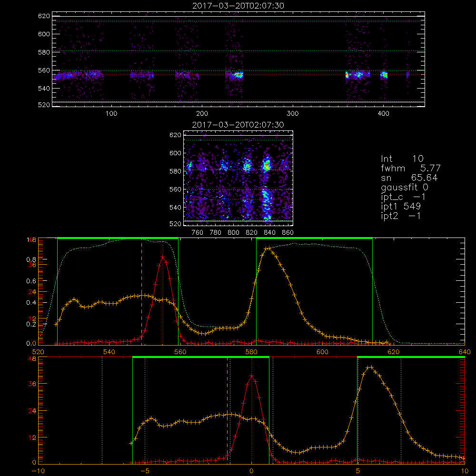The width and height of the screenshot is (476, 476).
Task: Select the 'Int 10' readout
Action: click(x=402, y=159)
